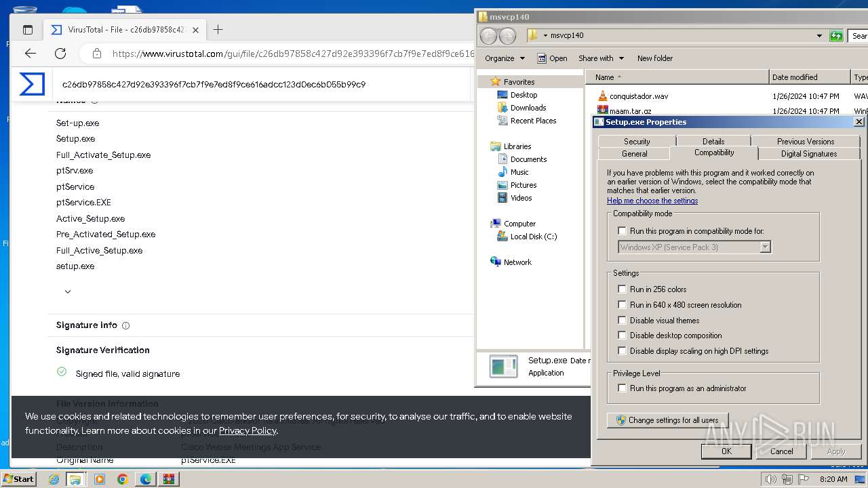868x488 pixels.
Task: Open WinRAR taskbar icon
Action: click(169, 479)
